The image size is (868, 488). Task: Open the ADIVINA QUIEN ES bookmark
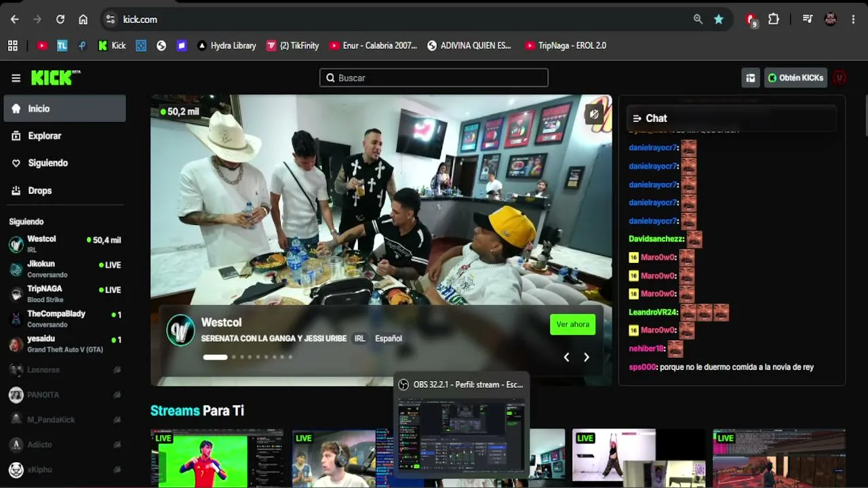click(469, 45)
